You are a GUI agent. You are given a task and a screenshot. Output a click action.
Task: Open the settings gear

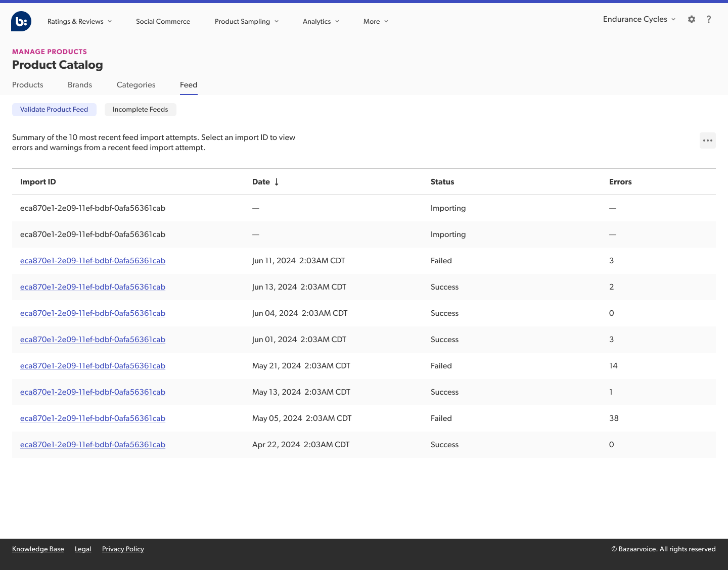pyautogui.click(x=692, y=19)
